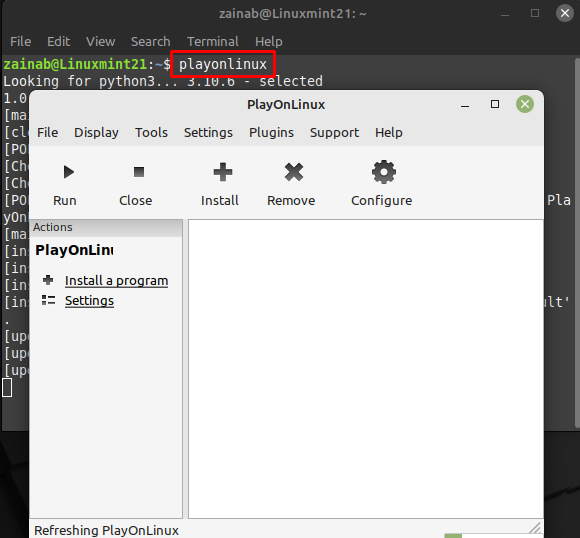Viewport: 580px width, 538px height.
Task: Click the resize grip at window corner
Action: coord(535,527)
